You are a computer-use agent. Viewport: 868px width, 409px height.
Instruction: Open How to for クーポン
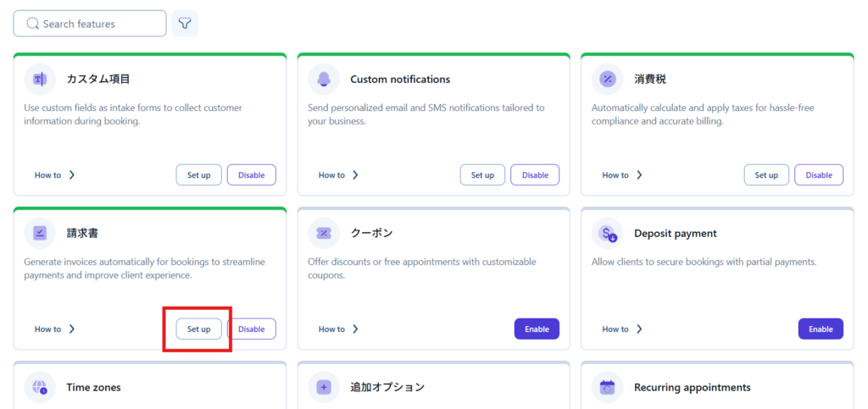click(338, 329)
